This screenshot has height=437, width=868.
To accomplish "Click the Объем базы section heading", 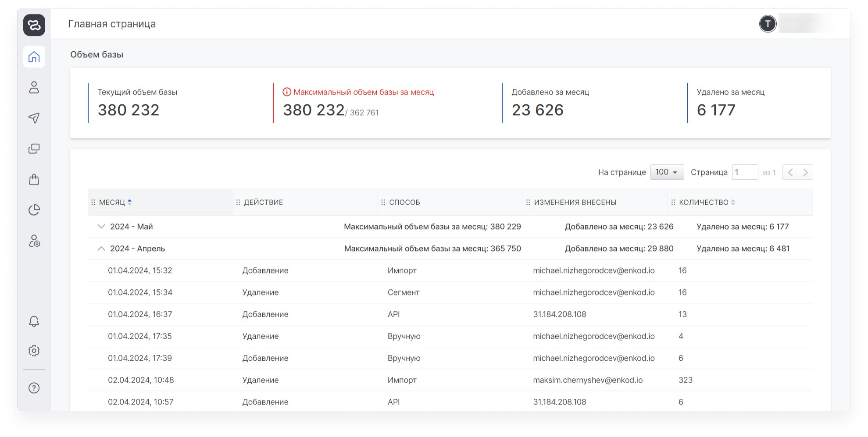I will 96,55.
